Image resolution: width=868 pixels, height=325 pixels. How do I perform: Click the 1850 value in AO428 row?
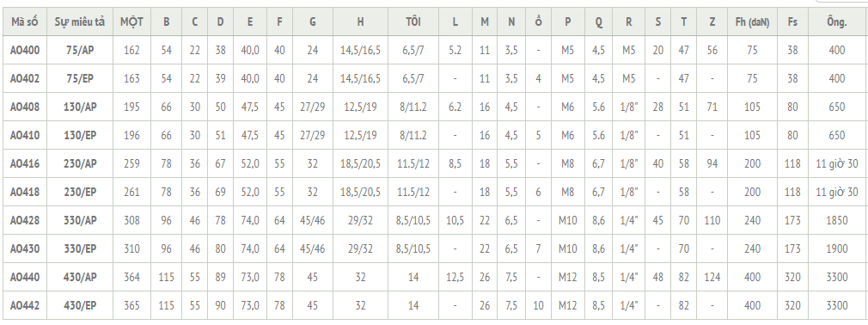(836, 220)
